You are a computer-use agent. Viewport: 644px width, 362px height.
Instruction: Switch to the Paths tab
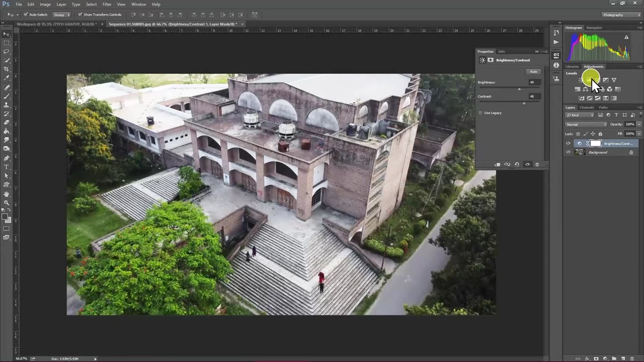tap(603, 107)
